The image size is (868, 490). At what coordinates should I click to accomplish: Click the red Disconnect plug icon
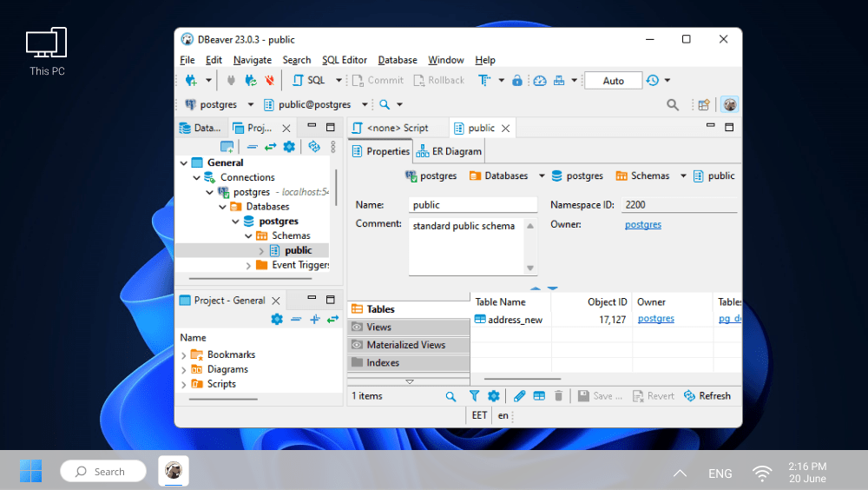point(270,81)
